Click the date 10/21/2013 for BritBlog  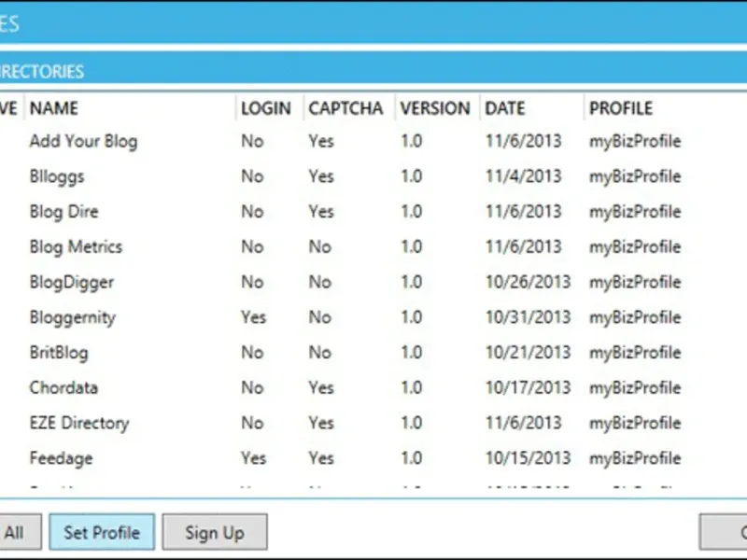[x=528, y=353]
